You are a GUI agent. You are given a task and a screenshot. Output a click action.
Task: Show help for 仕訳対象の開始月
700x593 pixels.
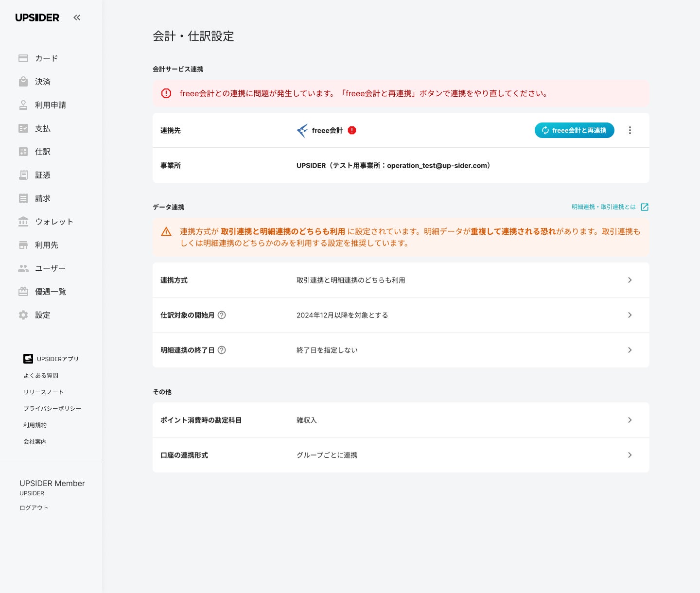pyautogui.click(x=222, y=315)
